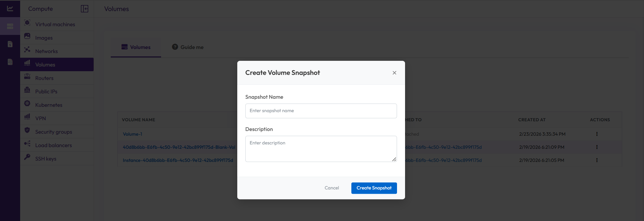Click the Create Snapshot button
The image size is (644, 221).
pos(374,188)
